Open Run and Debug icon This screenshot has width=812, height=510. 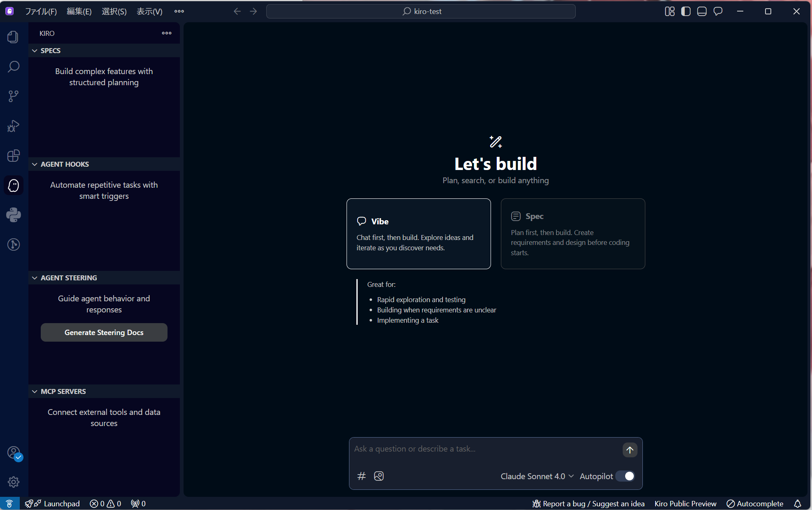coord(13,126)
